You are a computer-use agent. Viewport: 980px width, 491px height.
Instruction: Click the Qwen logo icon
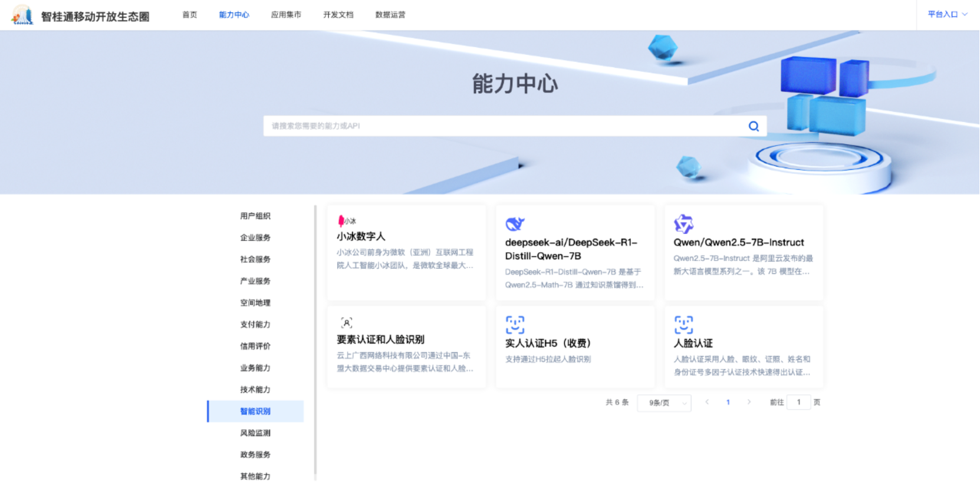pos(683,224)
